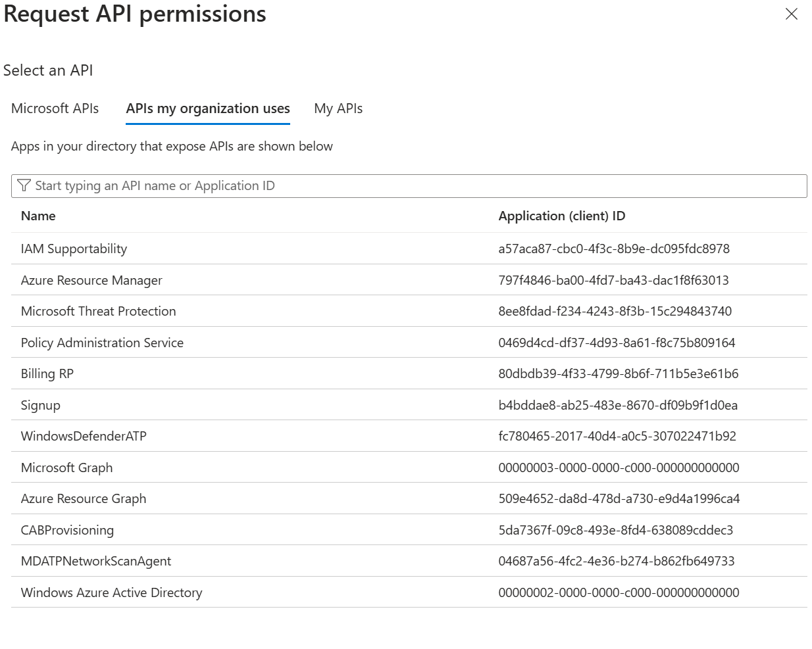
Task: Switch to the Microsoft APIs tab
Action: (x=55, y=108)
